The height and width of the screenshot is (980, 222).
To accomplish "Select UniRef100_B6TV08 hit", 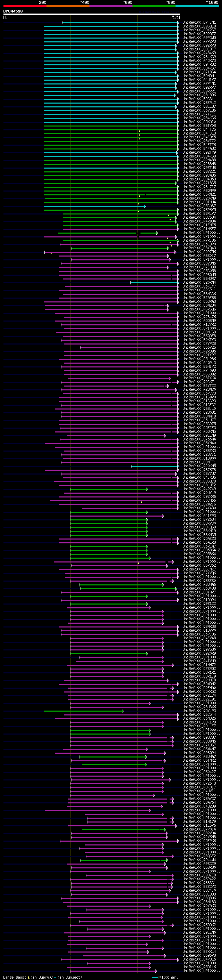I will [x=199, y=125].
